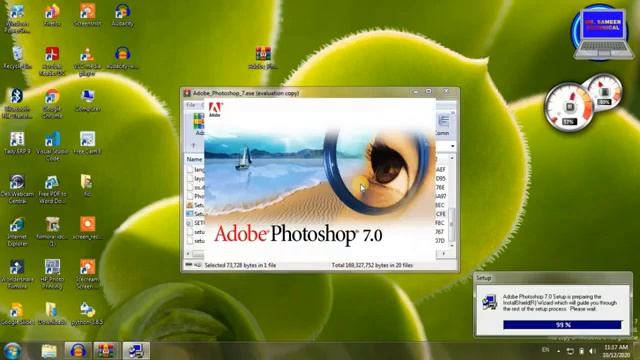Open the clock showing 11:37 AM
640x360 pixels.
point(616,351)
